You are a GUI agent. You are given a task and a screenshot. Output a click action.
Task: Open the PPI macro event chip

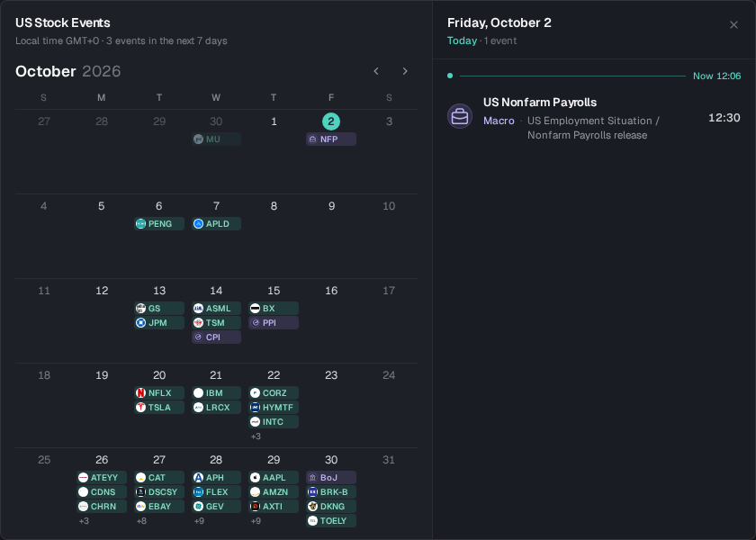(x=274, y=322)
